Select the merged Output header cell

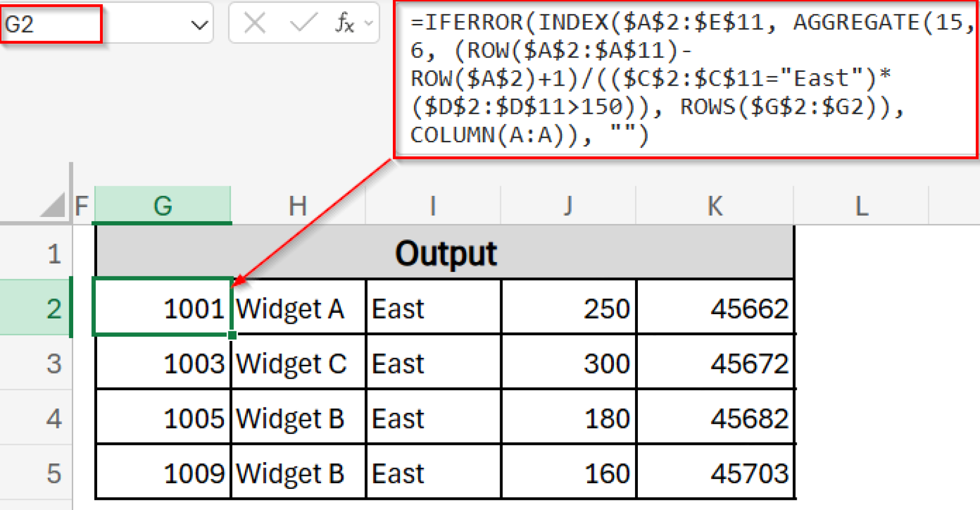click(x=445, y=253)
